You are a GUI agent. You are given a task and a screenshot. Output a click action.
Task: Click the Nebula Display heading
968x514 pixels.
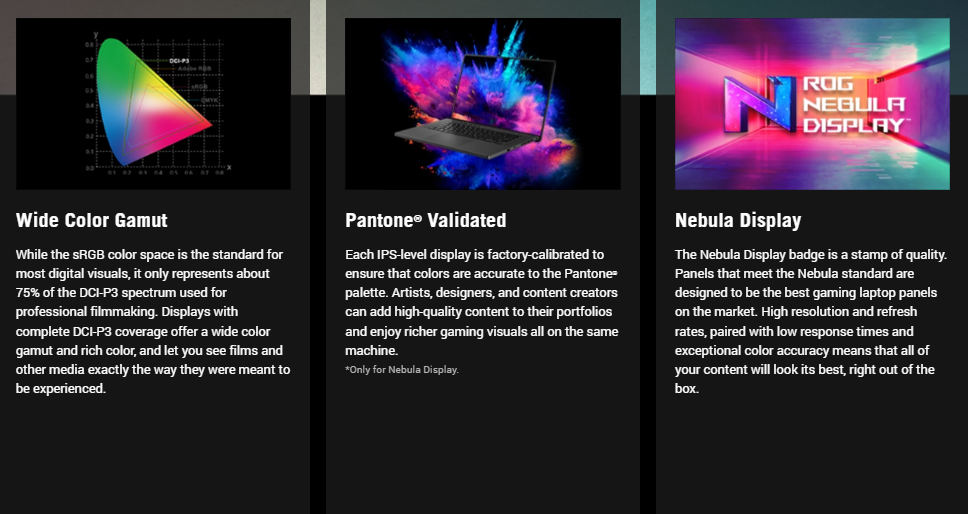[738, 220]
